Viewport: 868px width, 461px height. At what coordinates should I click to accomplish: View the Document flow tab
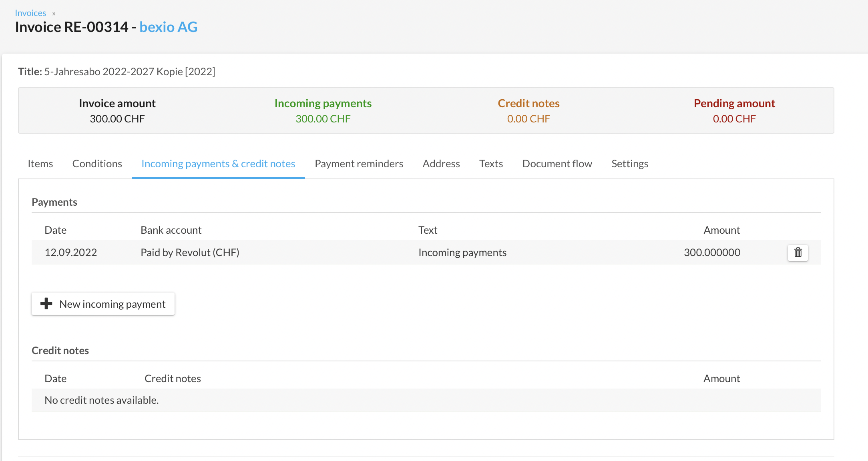tap(557, 164)
